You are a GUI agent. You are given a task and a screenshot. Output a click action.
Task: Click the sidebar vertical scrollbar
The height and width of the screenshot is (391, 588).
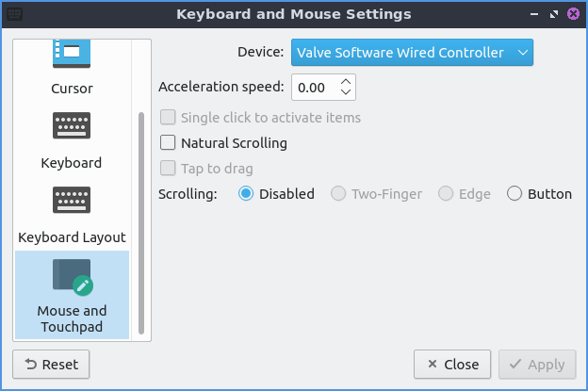tap(141, 222)
